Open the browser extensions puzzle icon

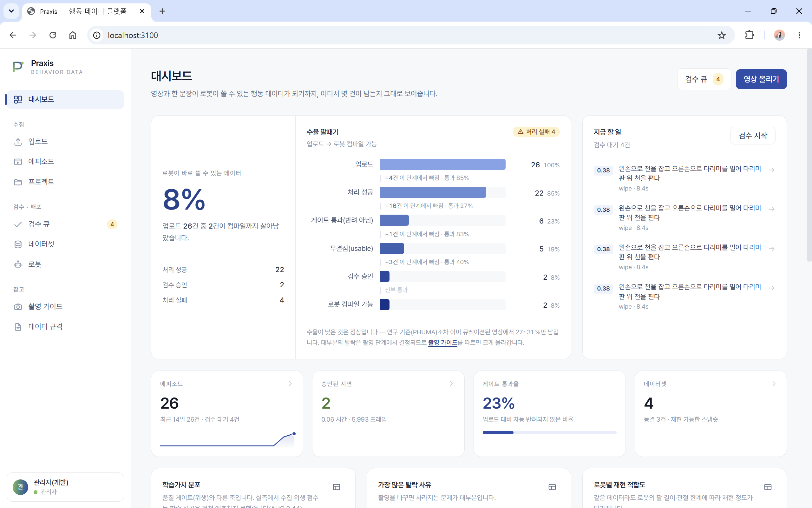(749, 35)
